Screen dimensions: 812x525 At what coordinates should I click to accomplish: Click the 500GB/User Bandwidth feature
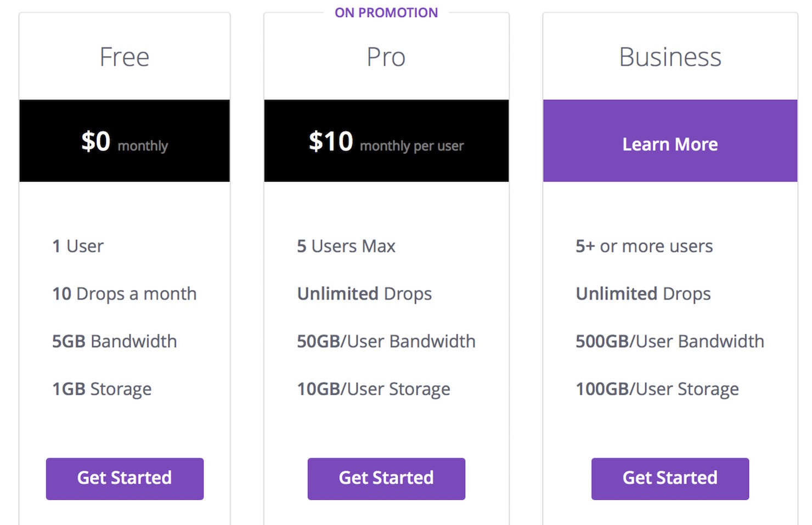click(x=670, y=341)
